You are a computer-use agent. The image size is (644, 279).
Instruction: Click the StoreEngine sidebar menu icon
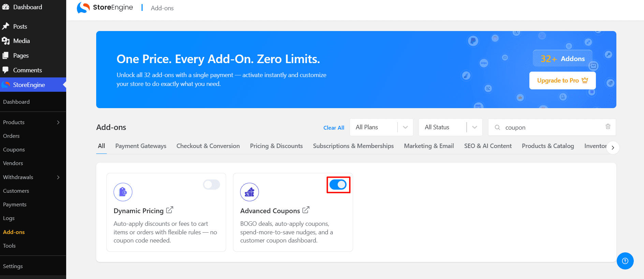pyautogui.click(x=6, y=85)
